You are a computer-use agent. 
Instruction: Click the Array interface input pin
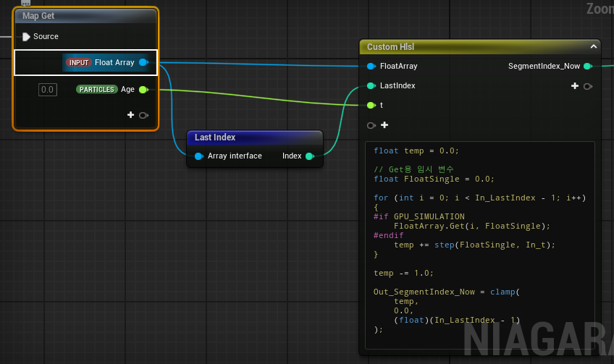pos(198,156)
